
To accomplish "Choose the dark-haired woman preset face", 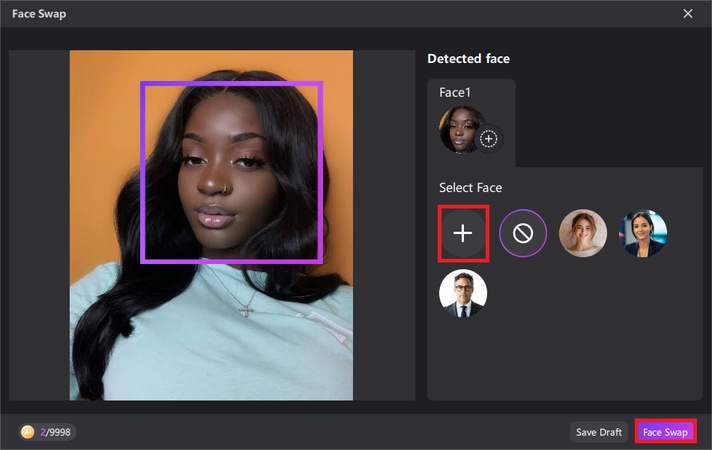I will (643, 234).
